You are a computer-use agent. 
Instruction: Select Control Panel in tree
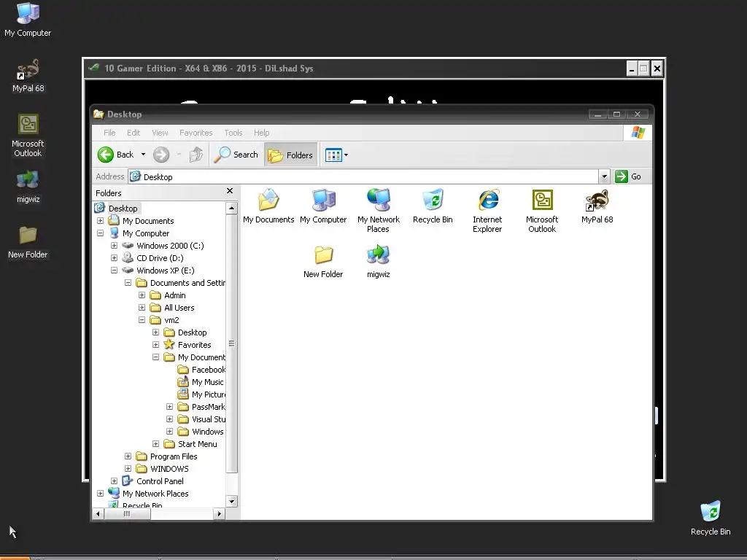pos(160,481)
